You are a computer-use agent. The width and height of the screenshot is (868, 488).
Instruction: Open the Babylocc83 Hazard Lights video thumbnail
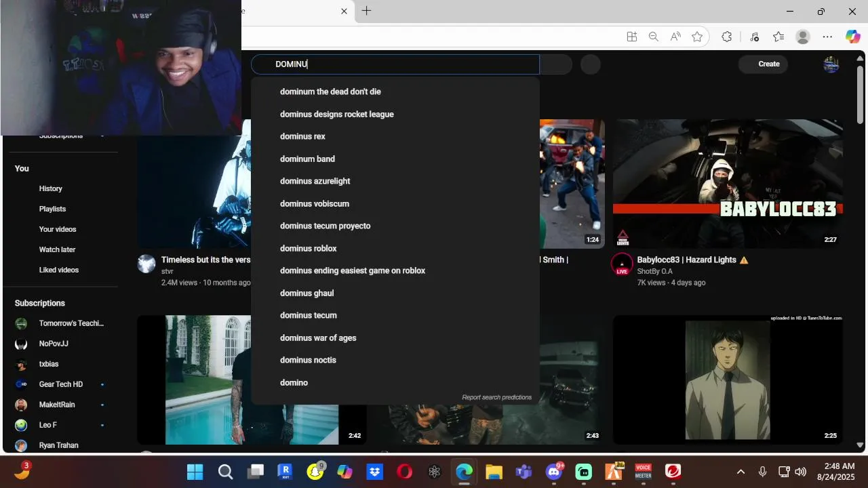(728, 184)
